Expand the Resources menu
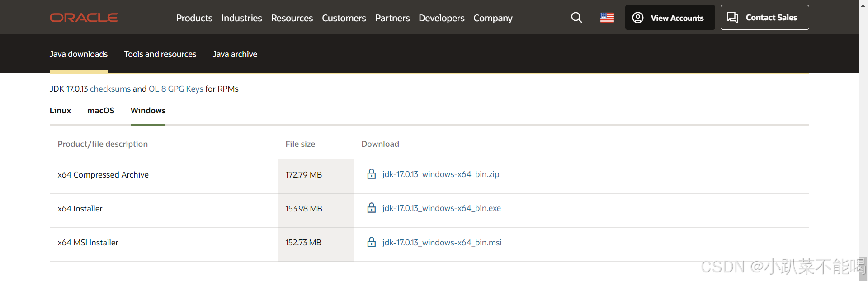Screen dimensions: 868x281 (x=292, y=18)
